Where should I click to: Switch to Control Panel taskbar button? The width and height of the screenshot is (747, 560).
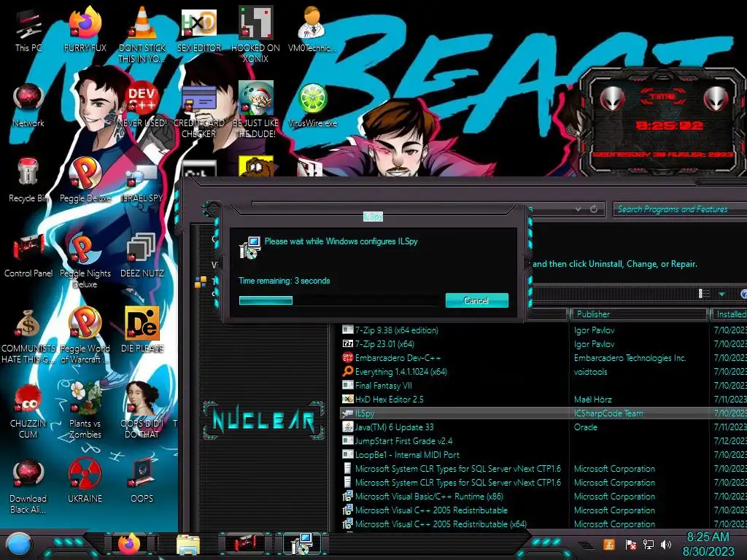coord(245,544)
